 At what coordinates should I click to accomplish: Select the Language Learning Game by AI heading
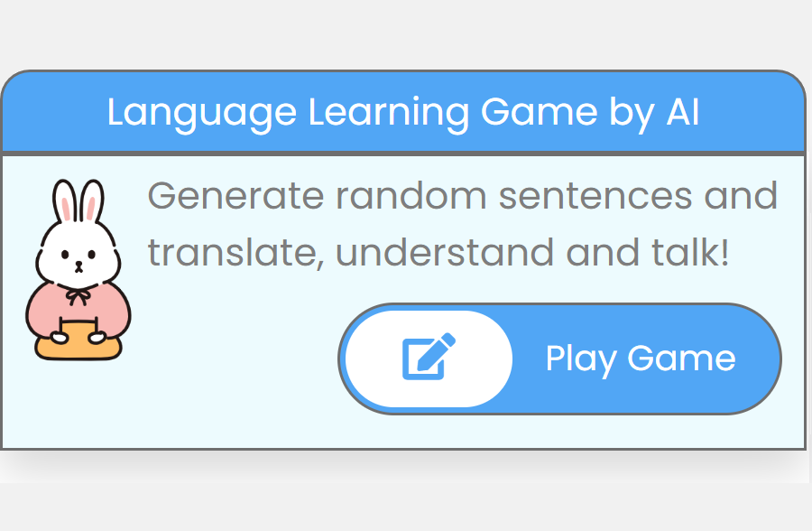tap(403, 112)
